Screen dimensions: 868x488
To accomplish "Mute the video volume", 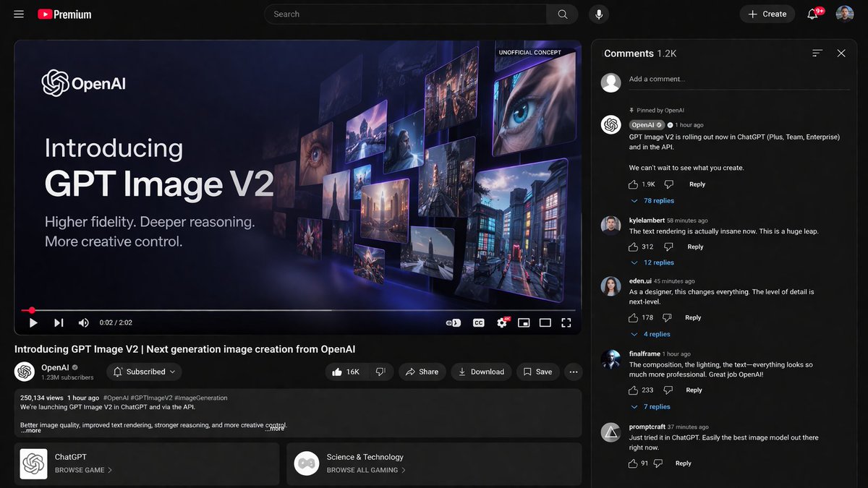I will click(x=84, y=322).
